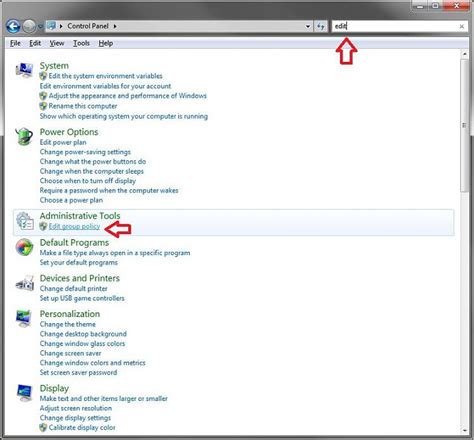Click Change default printer
This screenshot has width=474, height=440.
pyautogui.click(x=74, y=289)
